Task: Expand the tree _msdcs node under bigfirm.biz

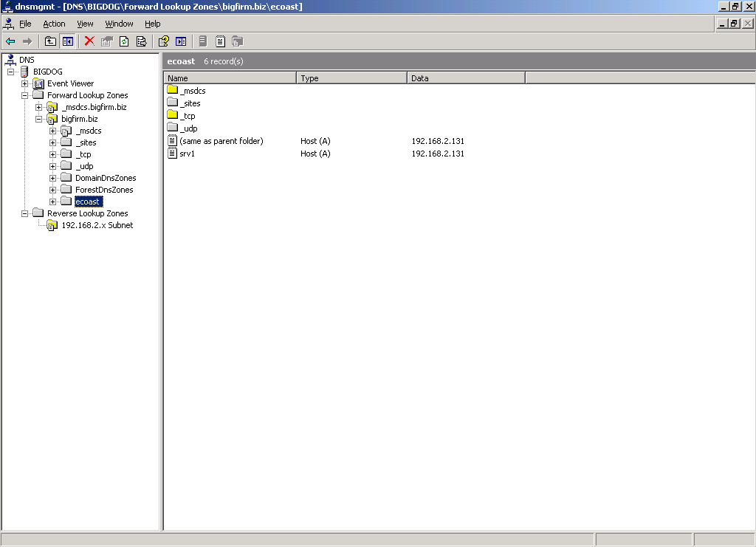Action: click(52, 131)
